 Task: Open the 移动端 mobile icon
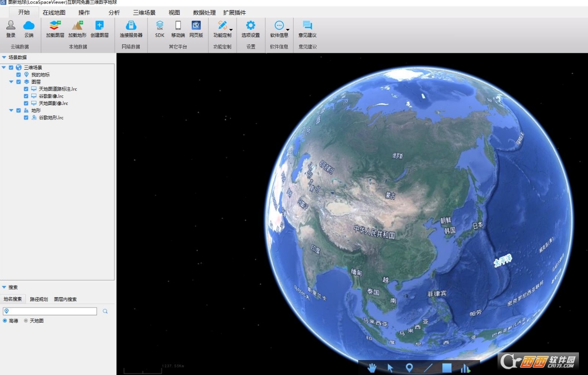click(178, 25)
